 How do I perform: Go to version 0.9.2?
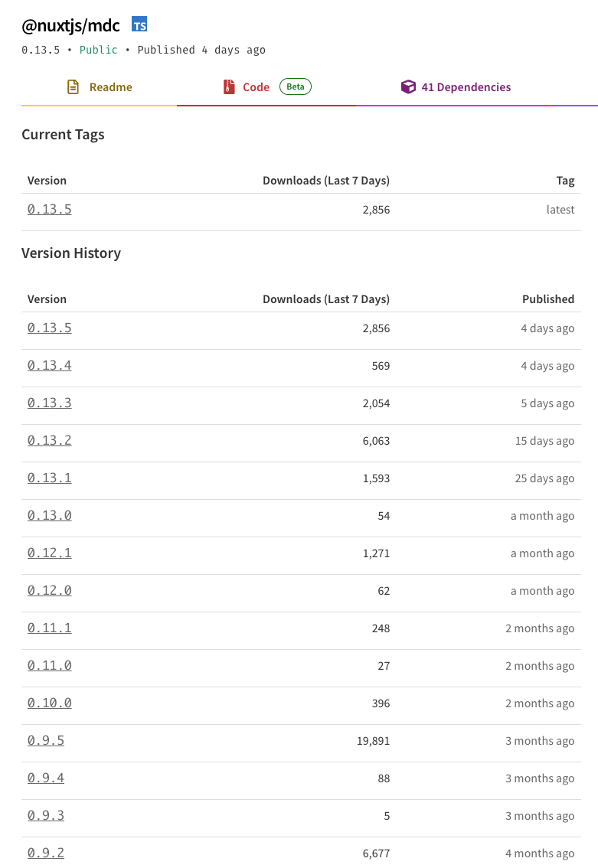pos(46,853)
